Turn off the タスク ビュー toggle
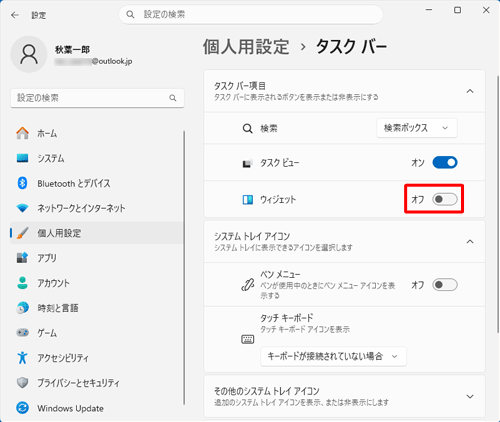Image resolution: width=500 pixels, height=422 pixels. [x=445, y=163]
